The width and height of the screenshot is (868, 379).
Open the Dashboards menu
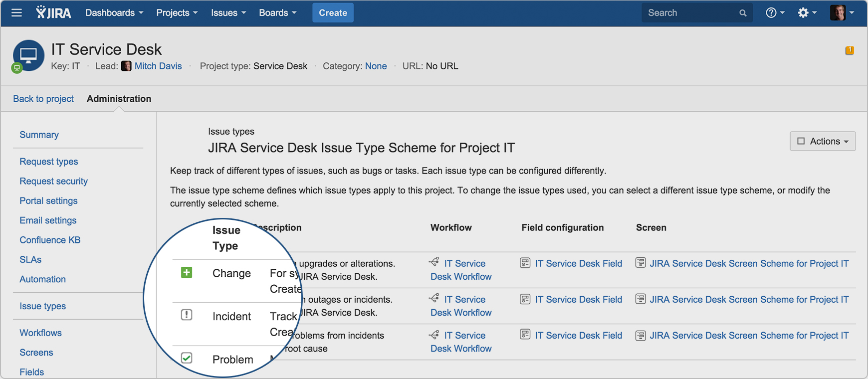[x=114, y=13]
